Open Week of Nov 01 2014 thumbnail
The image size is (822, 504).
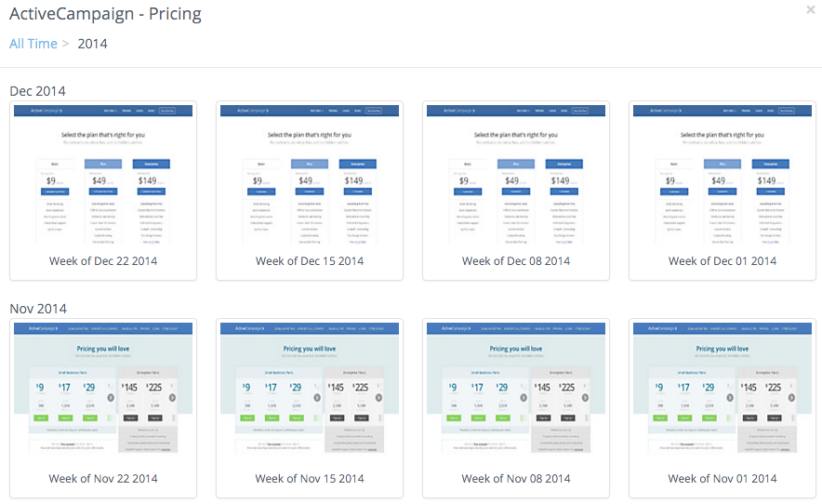723,387
